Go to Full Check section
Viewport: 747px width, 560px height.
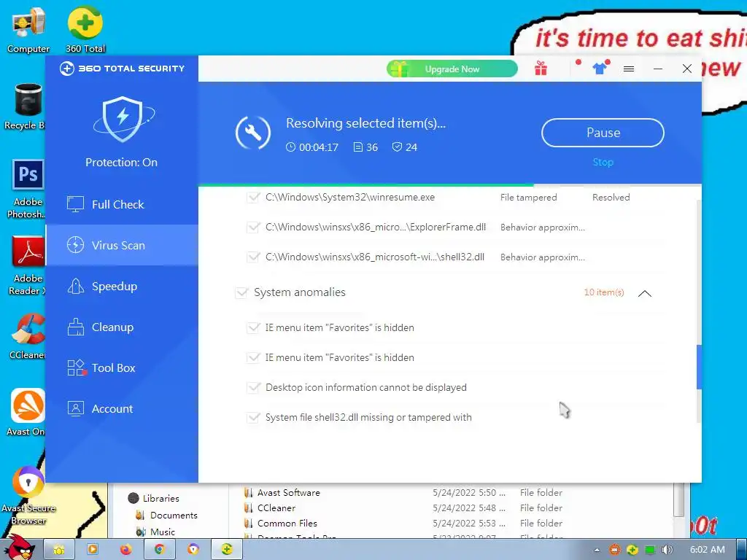[x=122, y=204]
